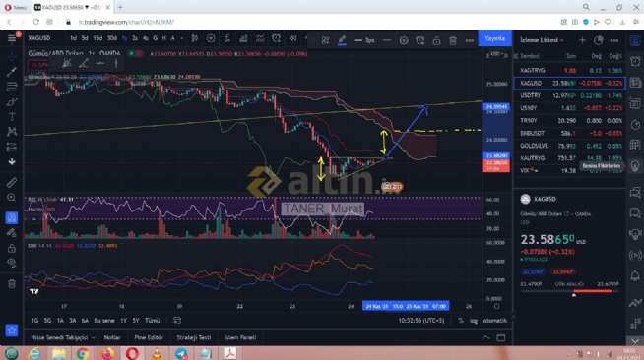Click the trash remove drawings icon

pos(12,283)
